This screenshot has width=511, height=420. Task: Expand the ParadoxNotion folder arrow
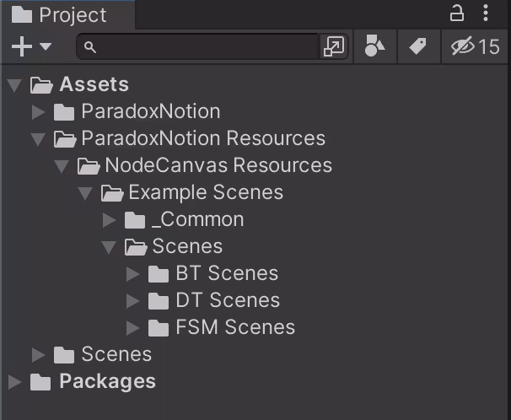39,112
